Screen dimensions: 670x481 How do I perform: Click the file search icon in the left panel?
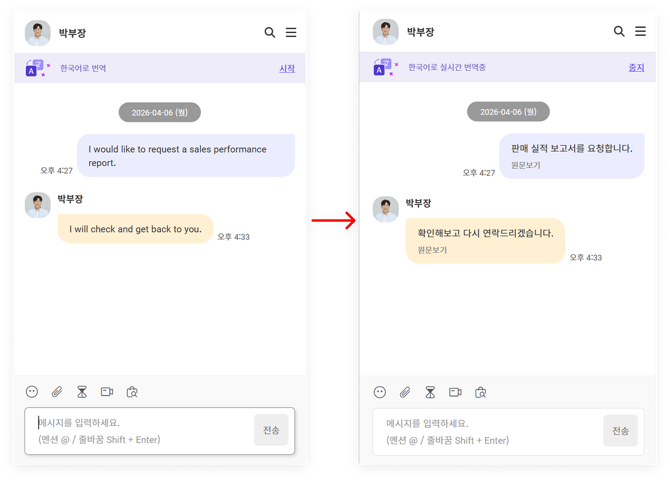[x=132, y=392]
